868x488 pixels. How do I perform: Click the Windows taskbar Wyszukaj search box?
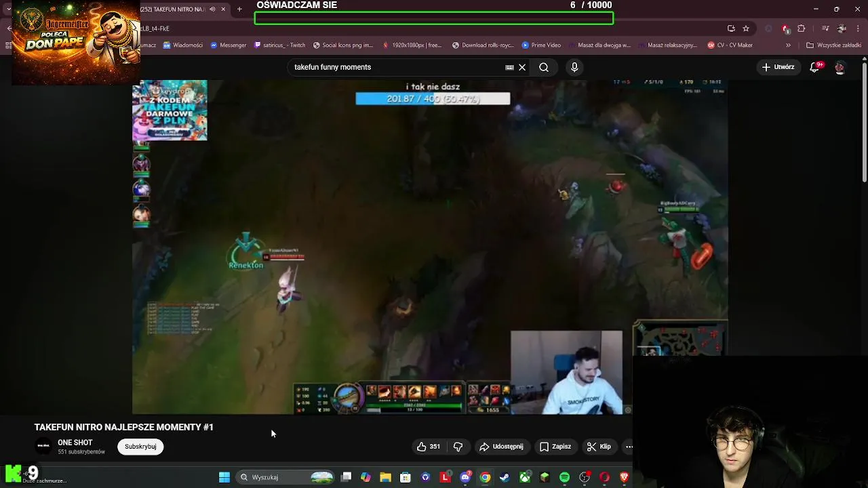285,477
